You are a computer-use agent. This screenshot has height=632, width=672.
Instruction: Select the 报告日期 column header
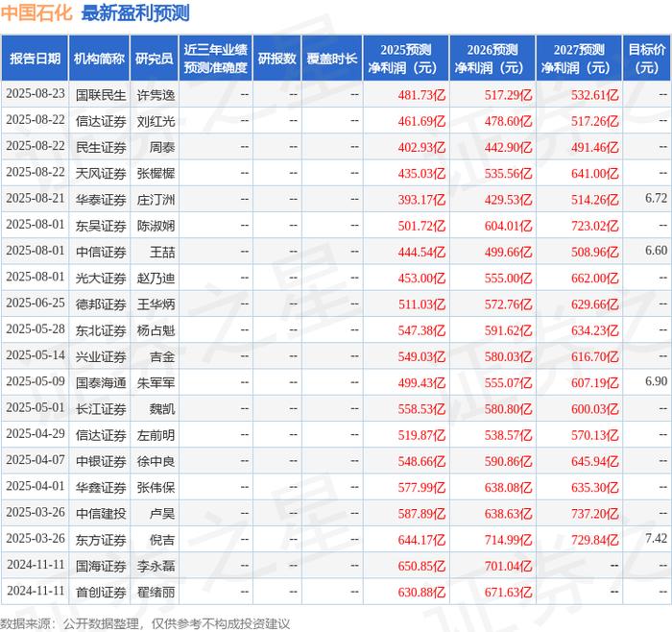pos(35,59)
